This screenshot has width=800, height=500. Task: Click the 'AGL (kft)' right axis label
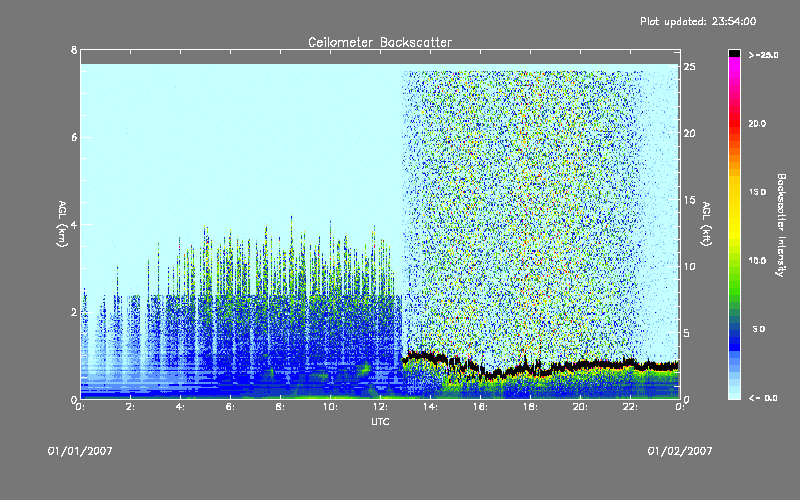coord(706,224)
